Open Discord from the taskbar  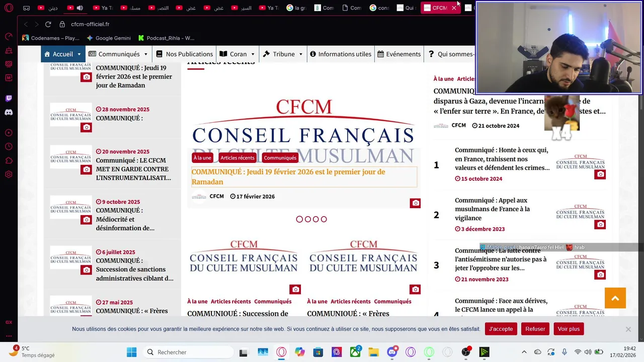392,352
